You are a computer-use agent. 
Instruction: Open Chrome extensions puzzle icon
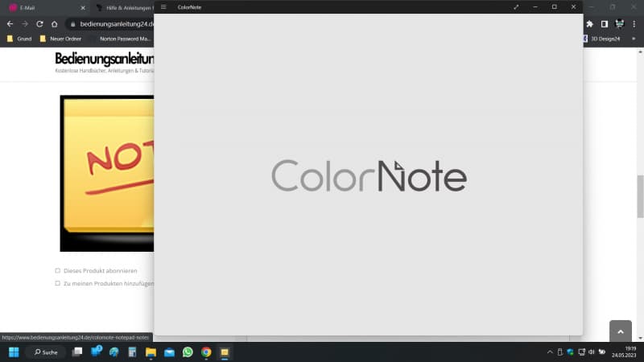[590, 24]
